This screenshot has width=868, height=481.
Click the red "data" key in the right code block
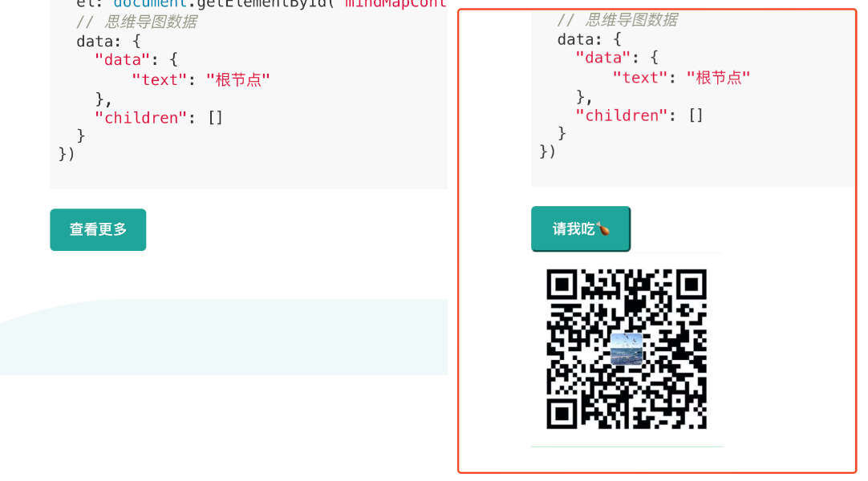coord(602,58)
